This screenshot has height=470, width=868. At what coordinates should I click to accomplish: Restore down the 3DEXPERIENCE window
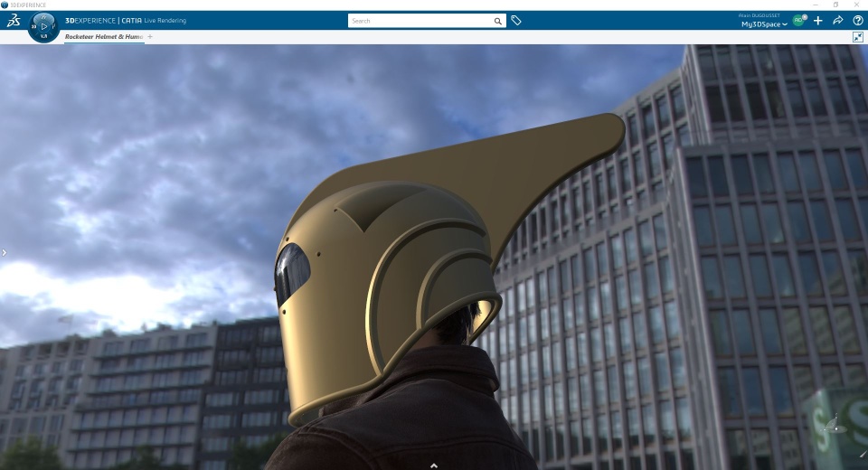(835, 5)
